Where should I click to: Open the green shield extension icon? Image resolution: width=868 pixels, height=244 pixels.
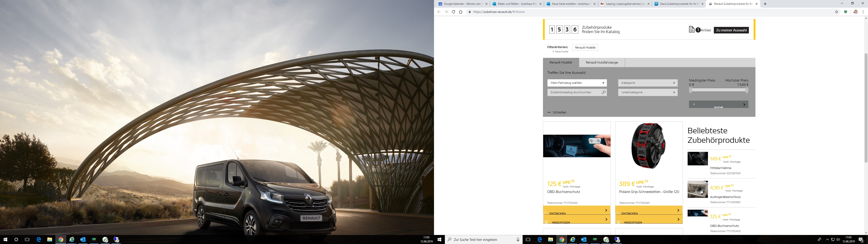tap(846, 12)
